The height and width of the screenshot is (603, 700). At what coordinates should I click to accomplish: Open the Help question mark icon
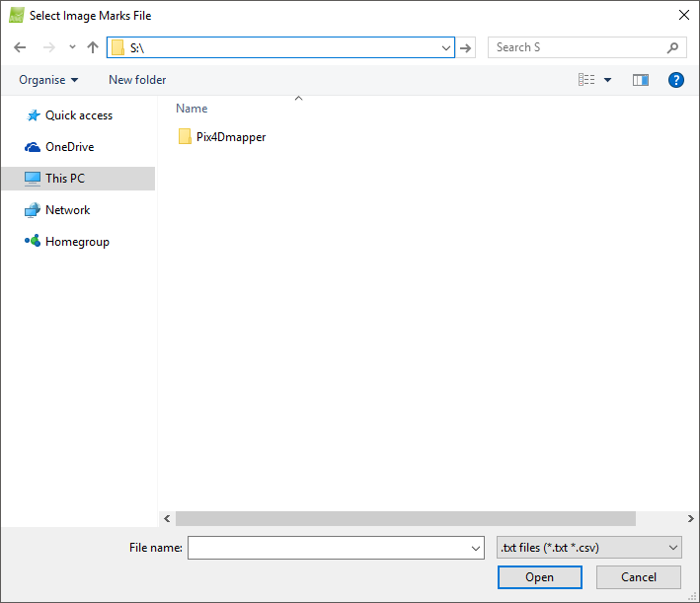pyautogui.click(x=676, y=80)
